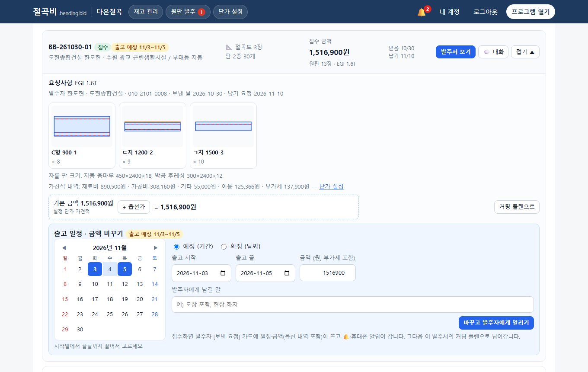Image resolution: width=588 pixels, height=372 pixels.
Task: Select November 5 in calendar
Action: (125, 269)
